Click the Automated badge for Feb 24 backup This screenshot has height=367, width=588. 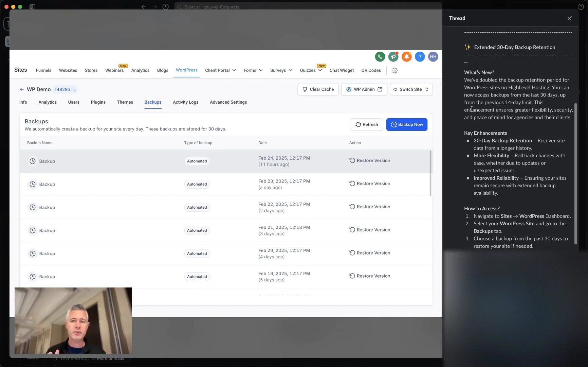pyautogui.click(x=197, y=161)
